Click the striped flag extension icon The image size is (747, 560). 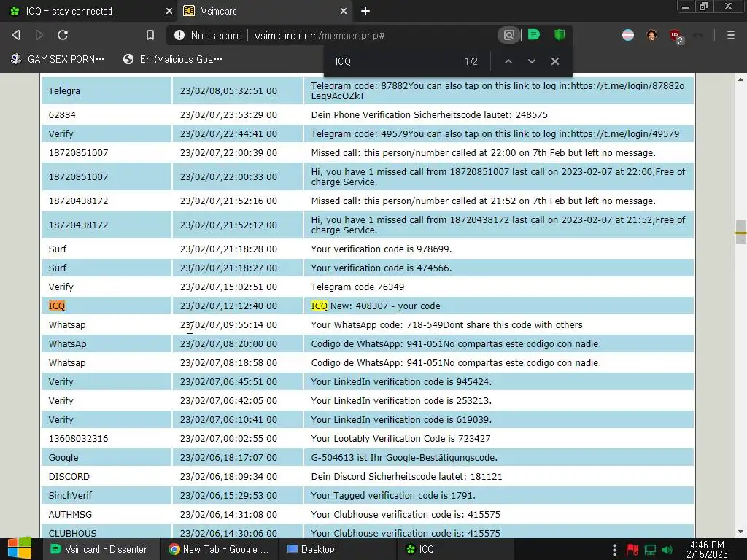pyautogui.click(x=628, y=35)
